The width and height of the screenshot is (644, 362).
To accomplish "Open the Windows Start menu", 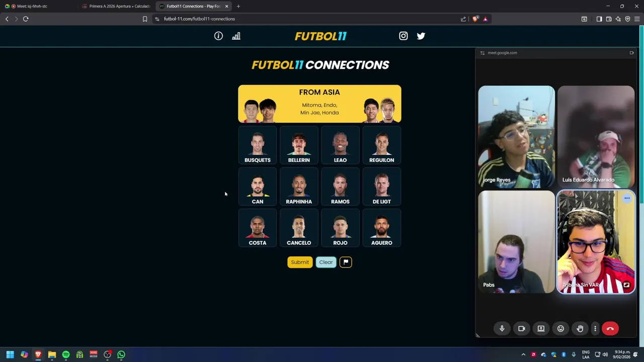I will tap(10, 354).
